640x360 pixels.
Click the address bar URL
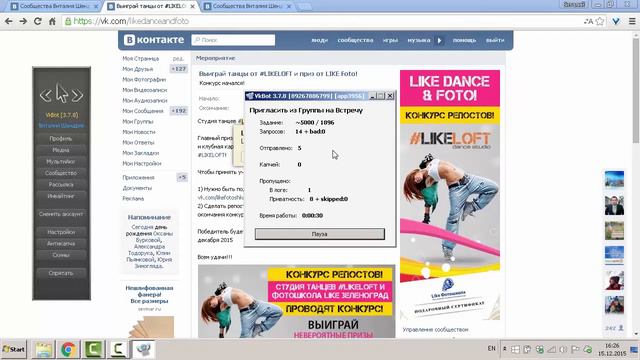pyautogui.click(x=131, y=21)
